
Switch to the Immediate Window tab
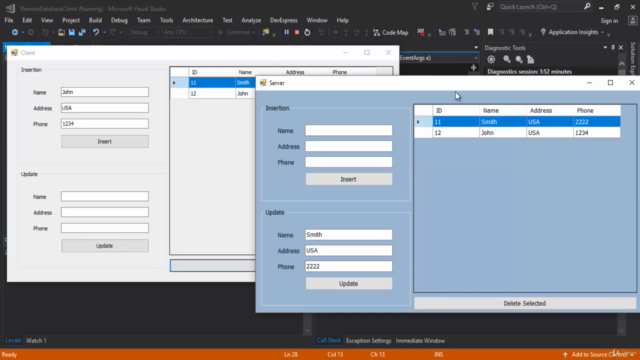coord(420,340)
